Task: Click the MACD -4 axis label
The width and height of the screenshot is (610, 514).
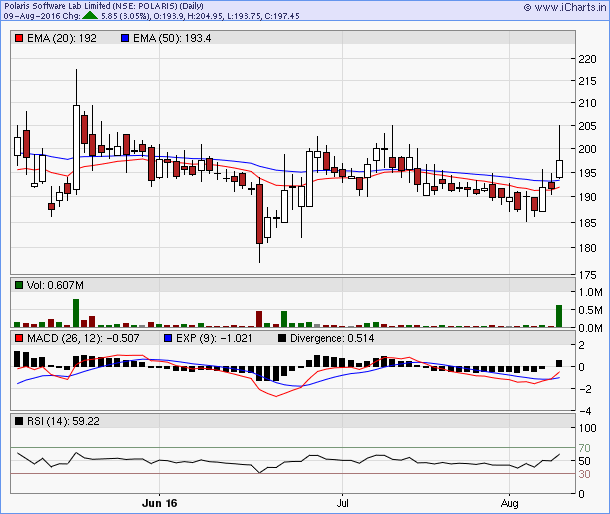Action: click(585, 411)
